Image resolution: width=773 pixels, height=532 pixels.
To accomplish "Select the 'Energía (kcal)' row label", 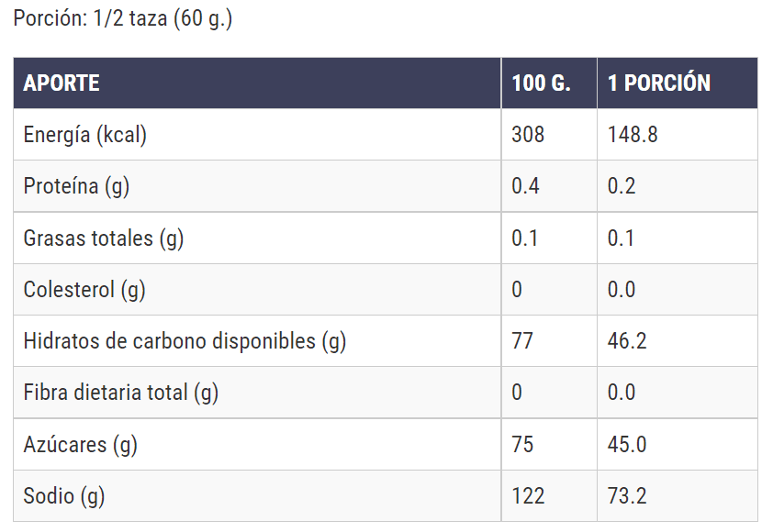I will [85, 135].
